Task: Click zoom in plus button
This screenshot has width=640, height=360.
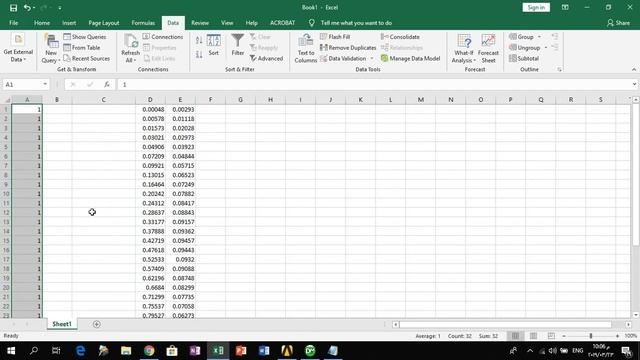Action: pyautogui.click(x=617, y=336)
